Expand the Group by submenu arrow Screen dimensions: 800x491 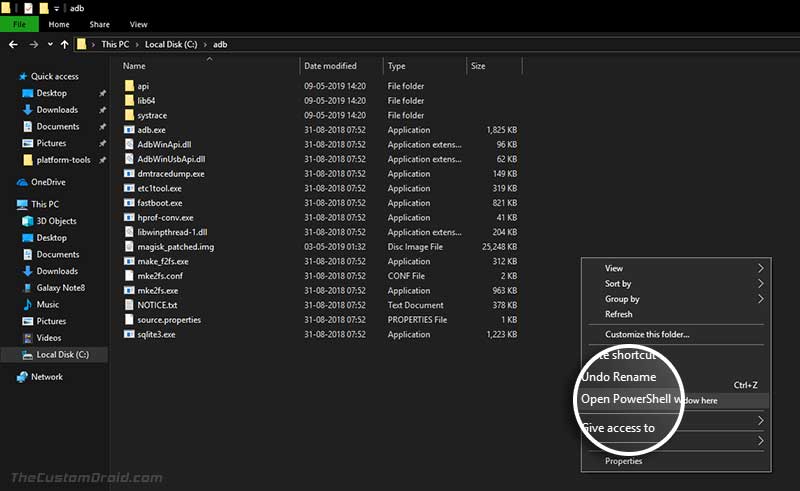760,299
